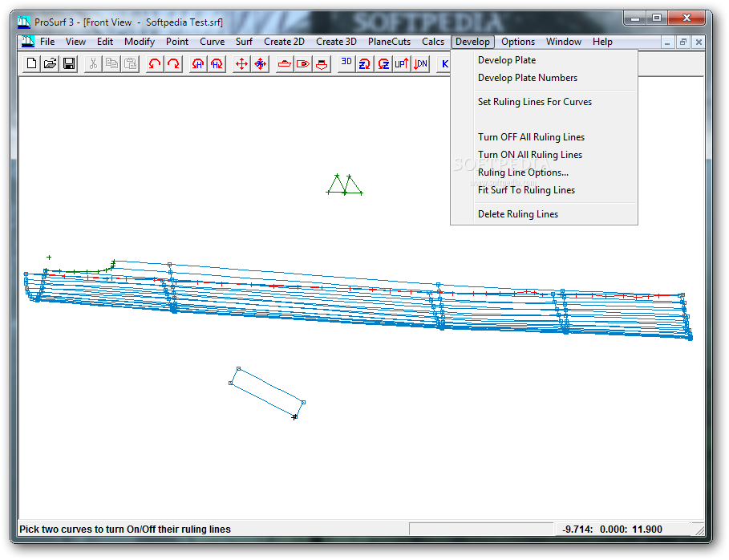Click the New file toolbar icon
729x560 pixels.
pyautogui.click(x=31, y=63)
